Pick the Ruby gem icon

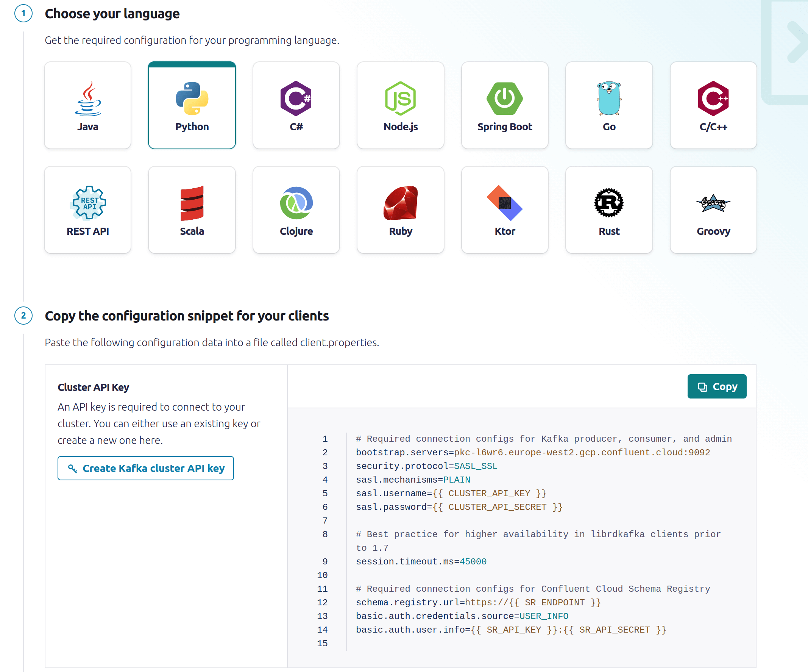400,203
